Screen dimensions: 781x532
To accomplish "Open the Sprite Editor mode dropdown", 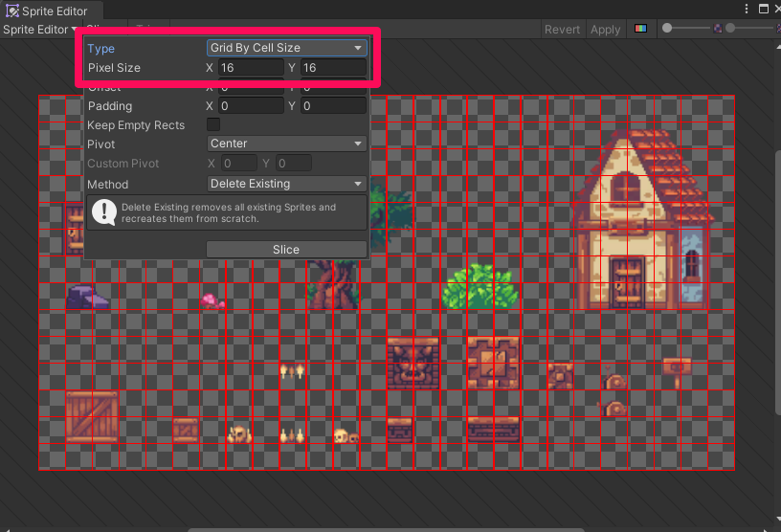I will [x=40, y=30].
